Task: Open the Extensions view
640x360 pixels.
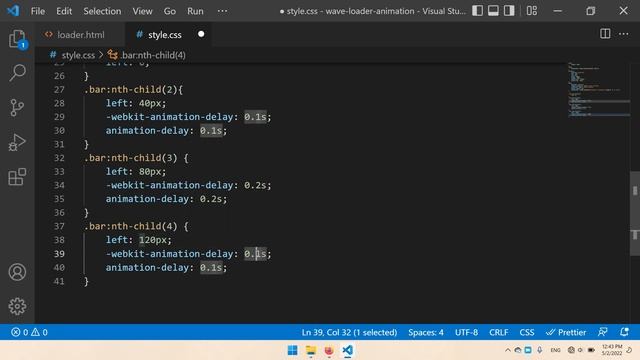Action: click(17, 177)
